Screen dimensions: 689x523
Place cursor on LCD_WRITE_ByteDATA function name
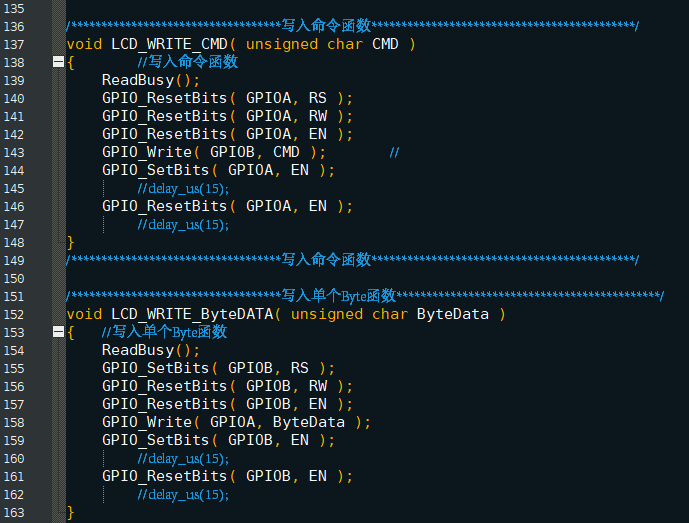[192, 314]
